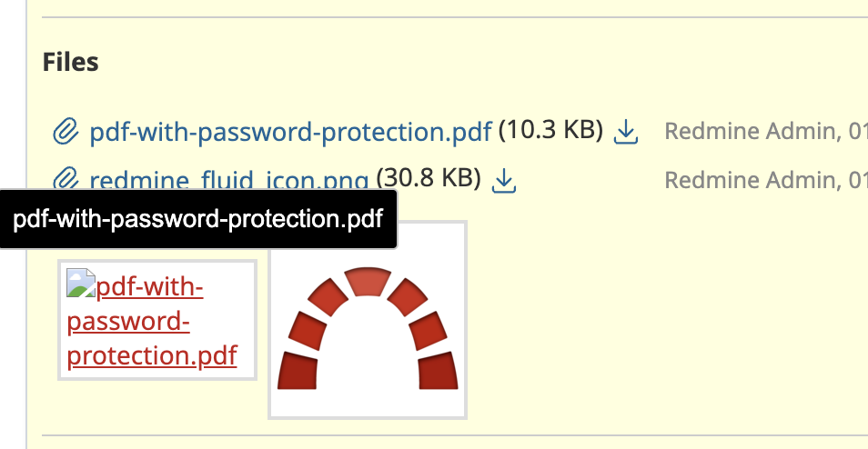Click the word 'password-' in thumbnail link
This screenshot has height=449, width=868.
[x=128, y=321]
